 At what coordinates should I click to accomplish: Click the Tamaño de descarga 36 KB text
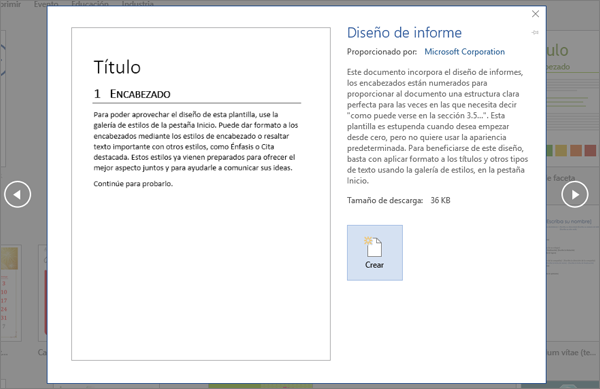tap(398, 200)
